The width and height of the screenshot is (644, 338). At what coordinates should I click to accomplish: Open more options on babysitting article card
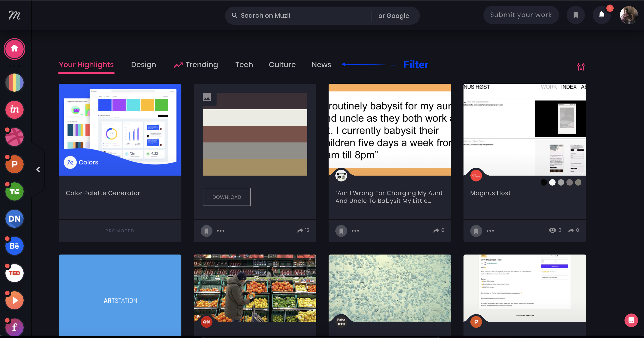(355, 231)
